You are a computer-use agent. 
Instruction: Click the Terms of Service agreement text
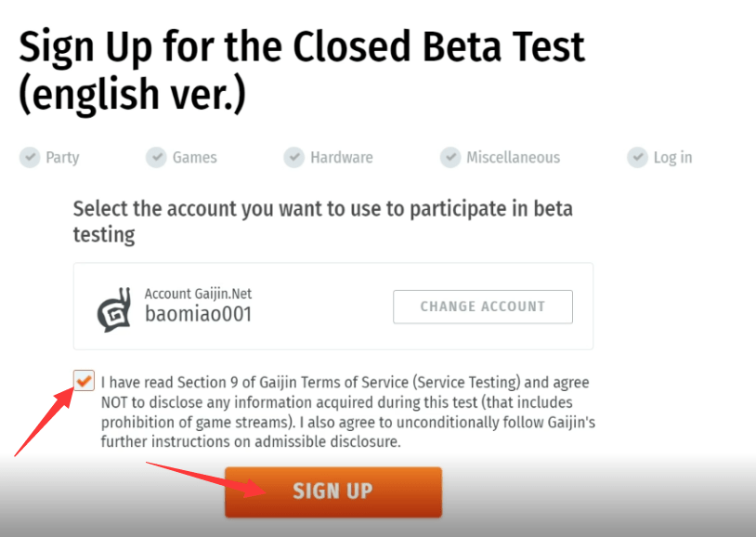click(x=347, y=412)
